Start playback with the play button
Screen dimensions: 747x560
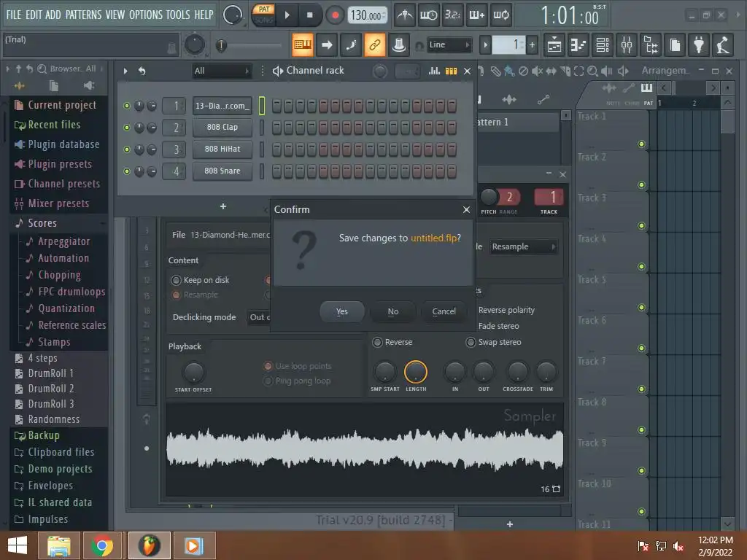tap(287, 15)
